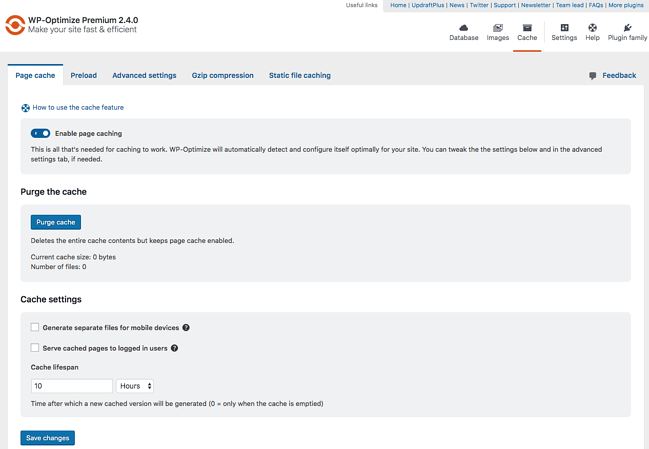Click the WP-Optimize orange logo

15,25
